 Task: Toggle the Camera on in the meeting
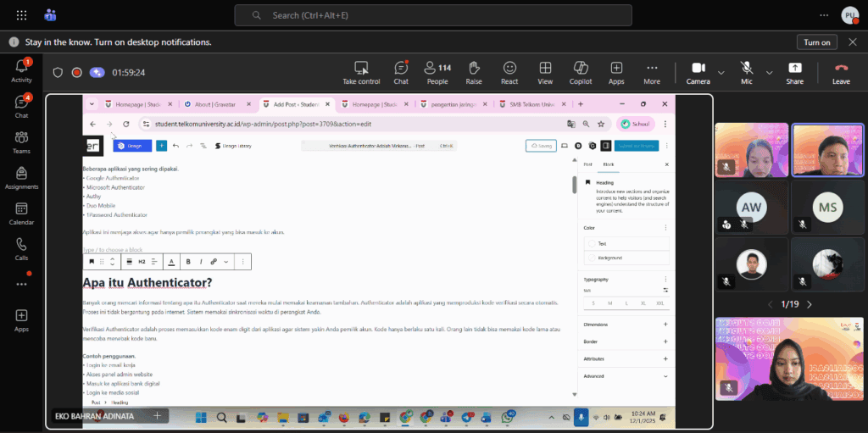point(698,73)
